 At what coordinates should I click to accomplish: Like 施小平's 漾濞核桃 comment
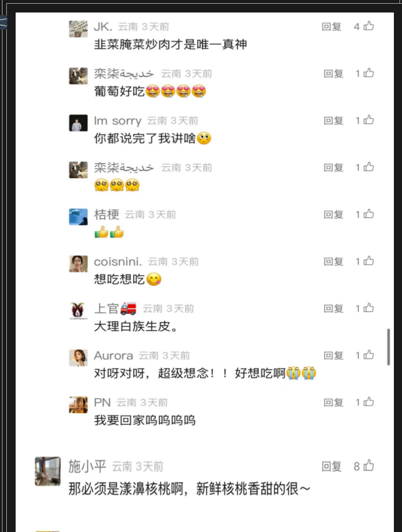pyautogui.click(x=368, y=466)
